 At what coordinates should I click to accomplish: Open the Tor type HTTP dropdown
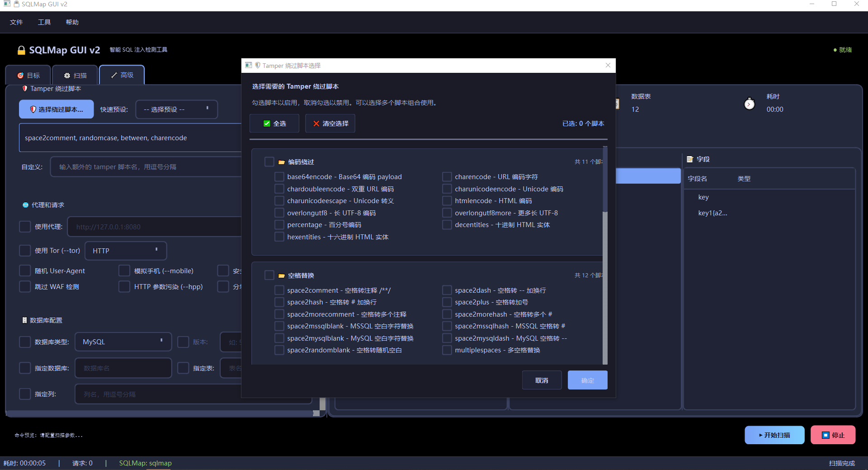point(126,250)
